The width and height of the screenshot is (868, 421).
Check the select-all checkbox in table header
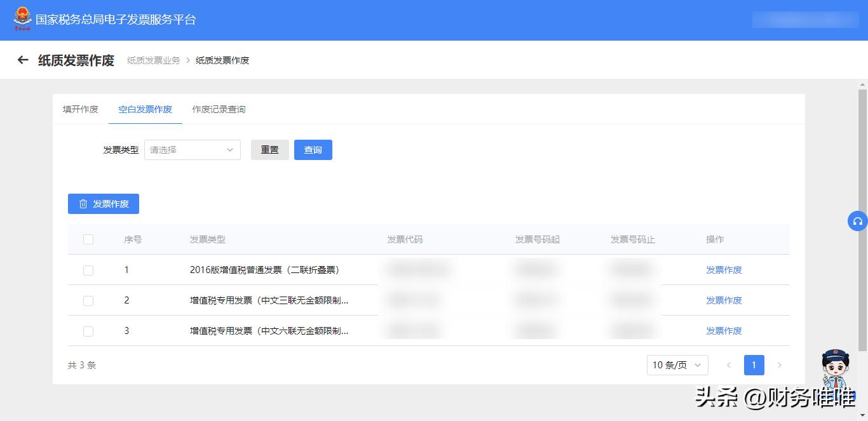point(88,239)
